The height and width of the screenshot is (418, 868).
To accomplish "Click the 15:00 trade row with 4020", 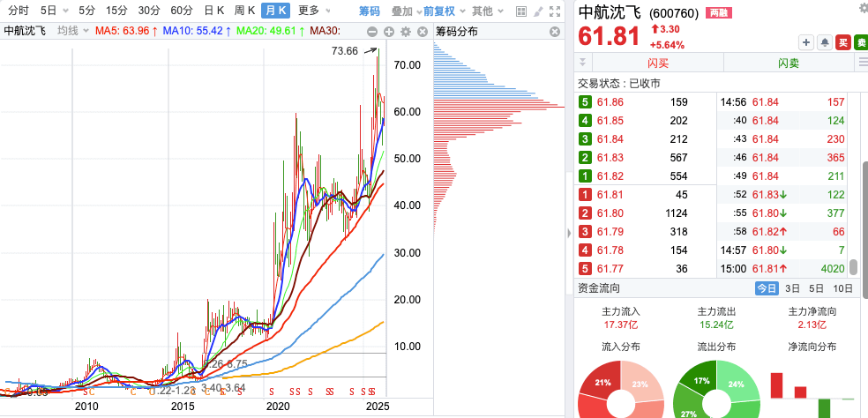I will point(782,269).
